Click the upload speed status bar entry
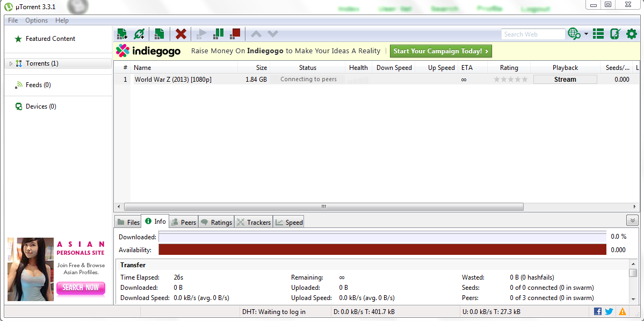 491,312
